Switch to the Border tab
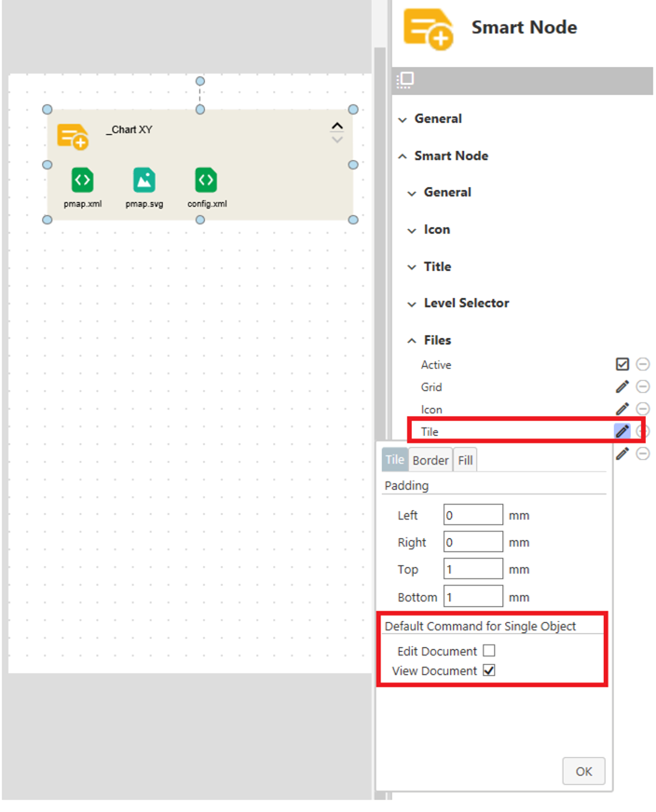 430,460
